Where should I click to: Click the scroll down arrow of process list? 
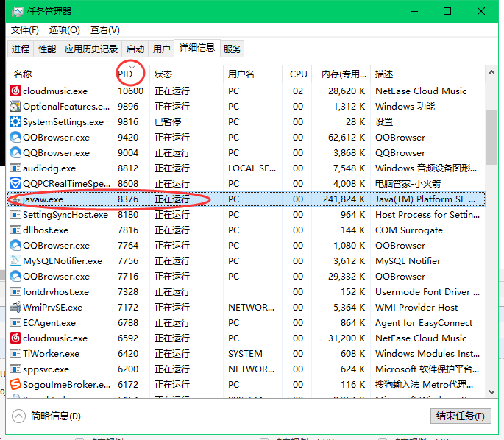coord(491,391)
